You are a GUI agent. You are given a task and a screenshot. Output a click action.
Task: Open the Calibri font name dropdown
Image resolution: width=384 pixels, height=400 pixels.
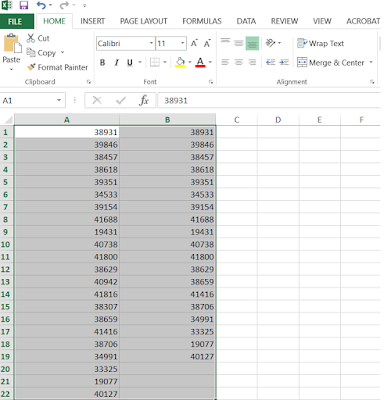(x=151, y=43)
